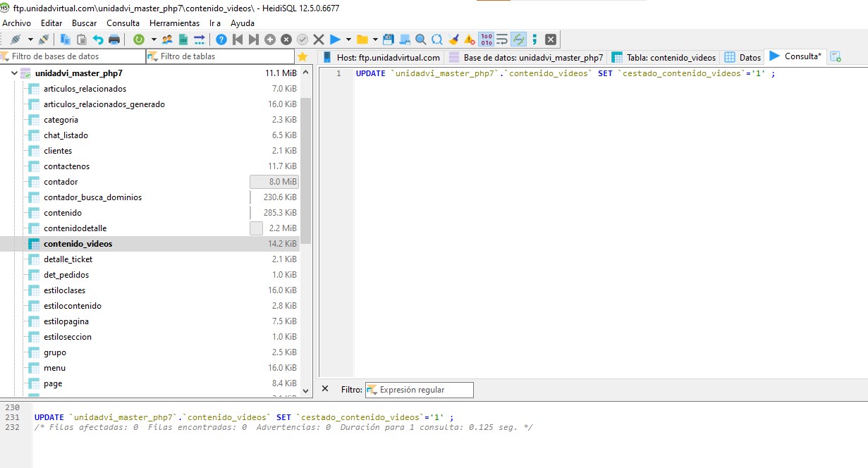868x468 pixels.
Task: Open the Editar menu
Action: (x=51, y=23)
